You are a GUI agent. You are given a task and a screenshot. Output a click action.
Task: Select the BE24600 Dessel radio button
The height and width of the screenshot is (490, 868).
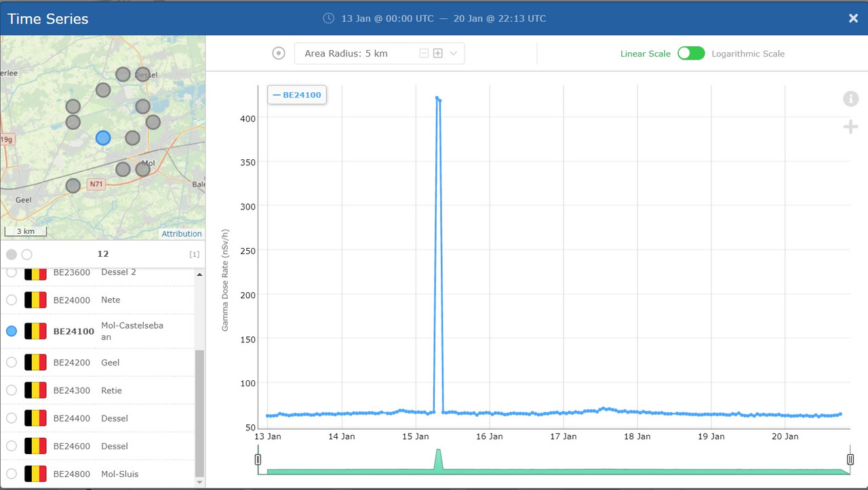tap(11, 446)
